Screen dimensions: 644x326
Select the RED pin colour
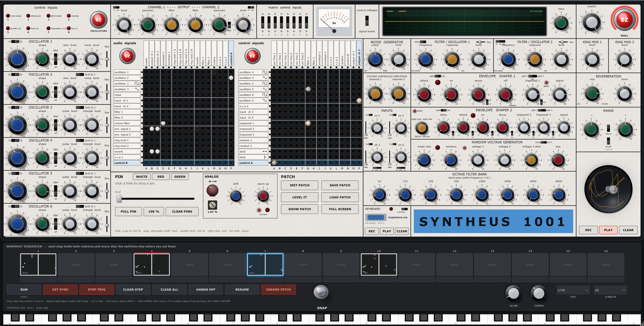point(161,177)
